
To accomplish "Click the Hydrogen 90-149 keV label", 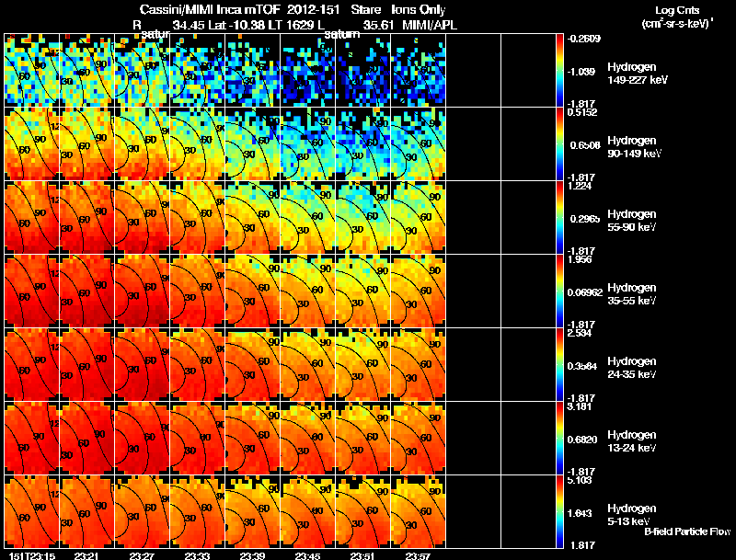I will pyautogui.click(x=634, y=147).
